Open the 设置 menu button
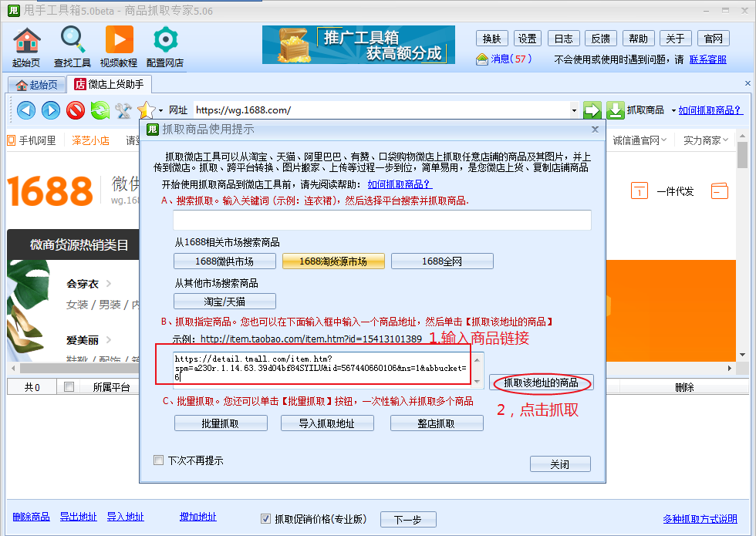This screenshot has width=756, height=536. pos(527,39)
